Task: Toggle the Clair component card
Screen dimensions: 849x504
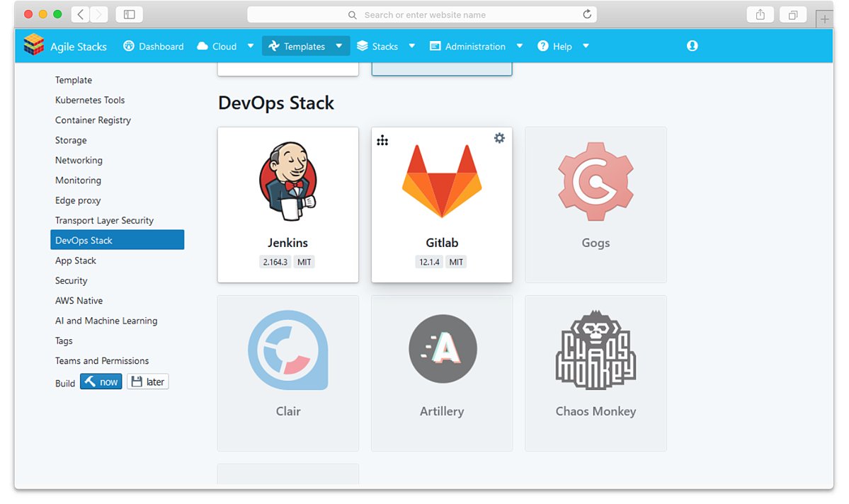Action: pyautogui.click(x=288, y=373)
